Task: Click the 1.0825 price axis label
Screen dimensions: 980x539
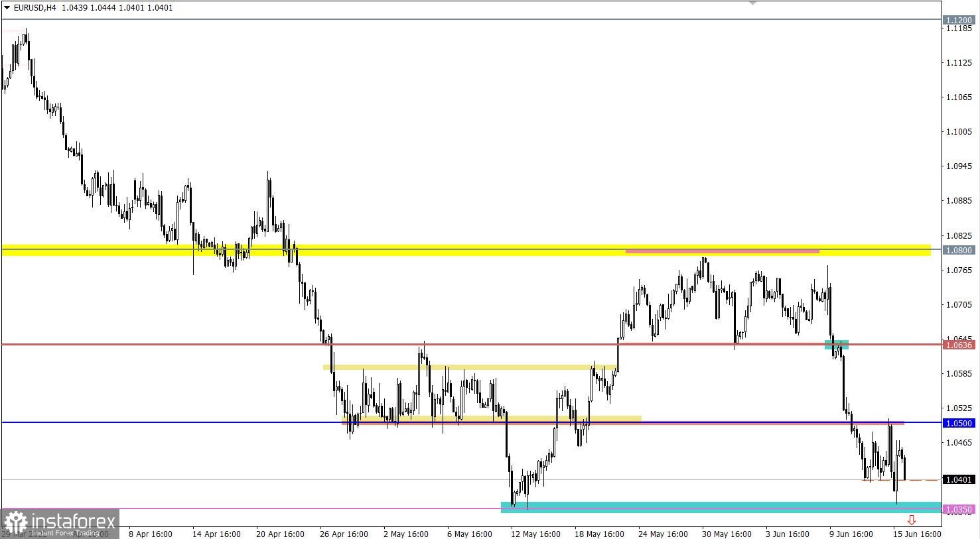Action: (x=960, y=236)
